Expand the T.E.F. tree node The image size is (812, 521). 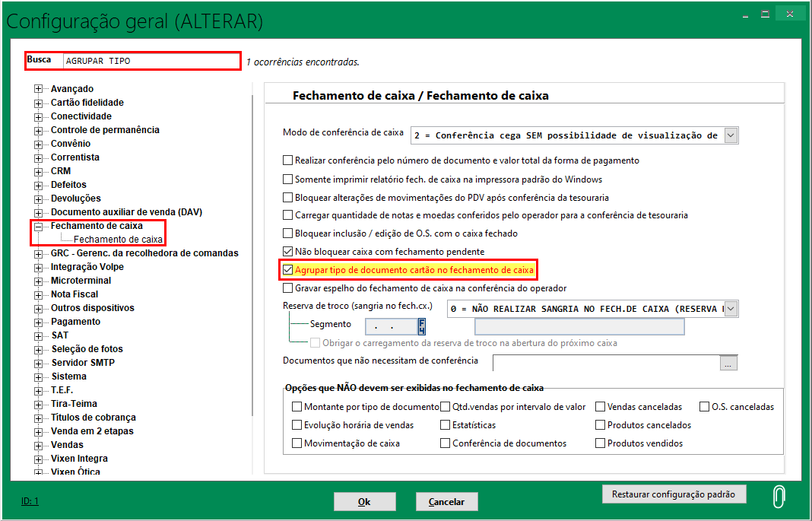pos(38,390)
